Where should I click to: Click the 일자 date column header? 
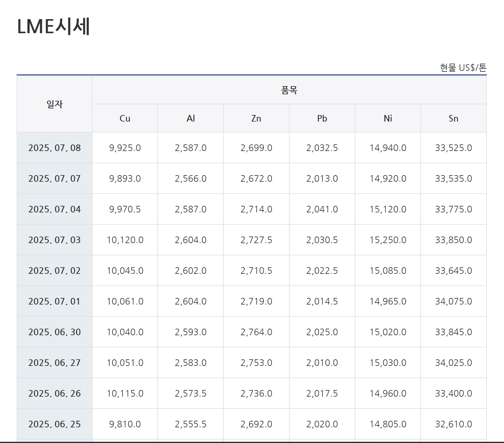55,104
